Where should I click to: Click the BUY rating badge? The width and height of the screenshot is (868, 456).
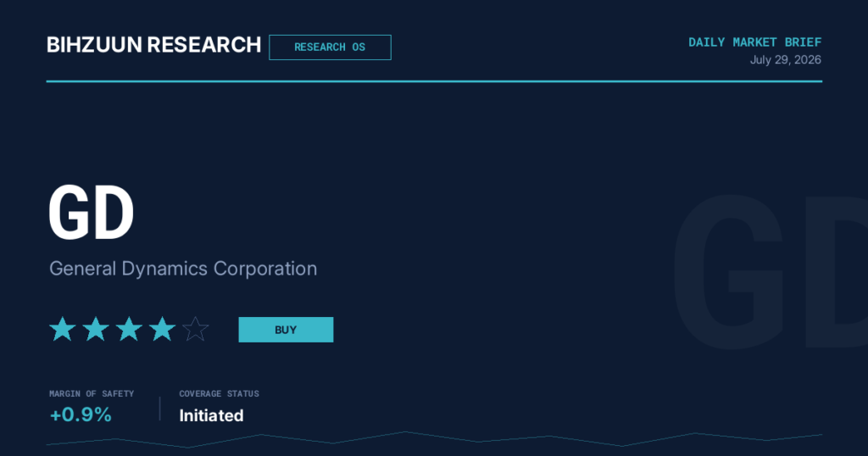pos(286,330)
